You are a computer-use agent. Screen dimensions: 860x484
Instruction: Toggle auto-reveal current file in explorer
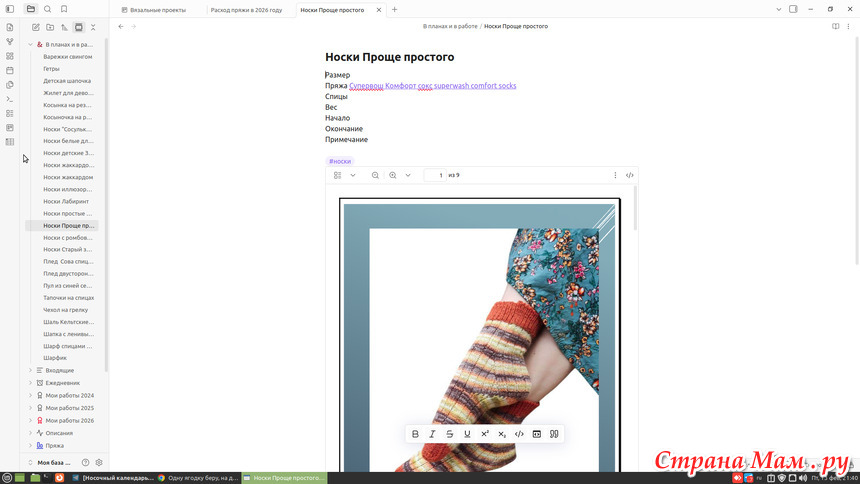coord(79,27)
